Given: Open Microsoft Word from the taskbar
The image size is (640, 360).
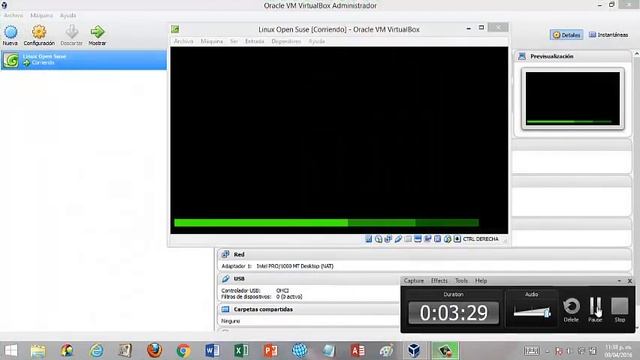Looking at the screenshot, I should [x=212, y=351].
